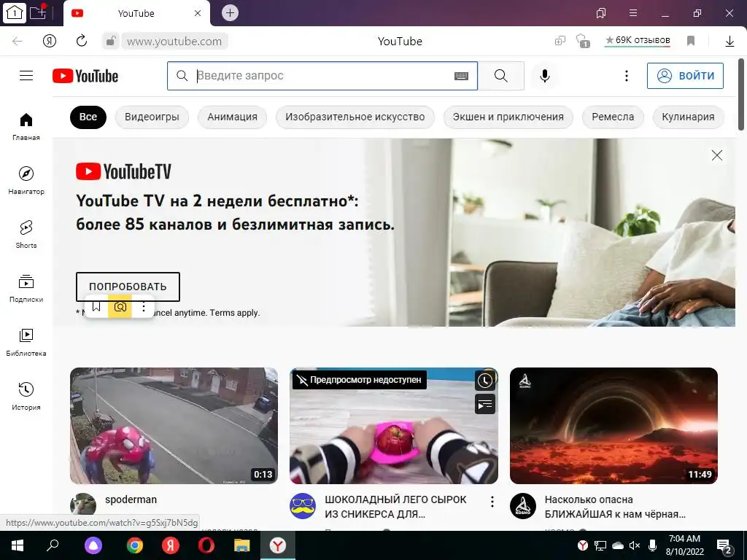Open the mustache channel avatar

click(x=303, y=506)
